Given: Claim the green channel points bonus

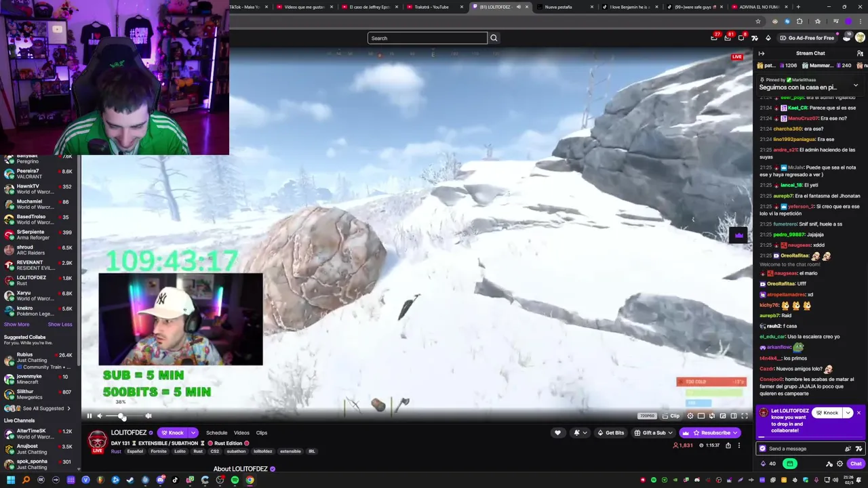Looking at the screenshot, I should (790, 464).
